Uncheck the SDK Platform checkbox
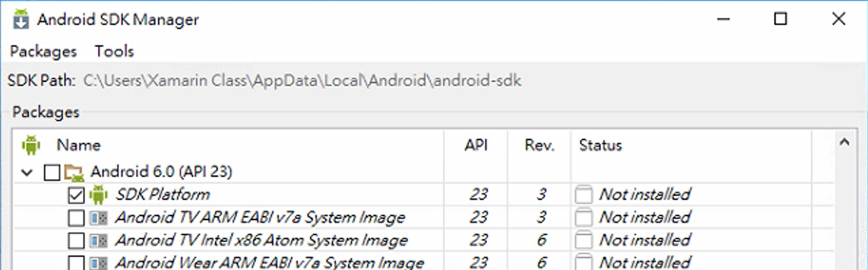This screenshot has height=270, width=868. (76, 195)
